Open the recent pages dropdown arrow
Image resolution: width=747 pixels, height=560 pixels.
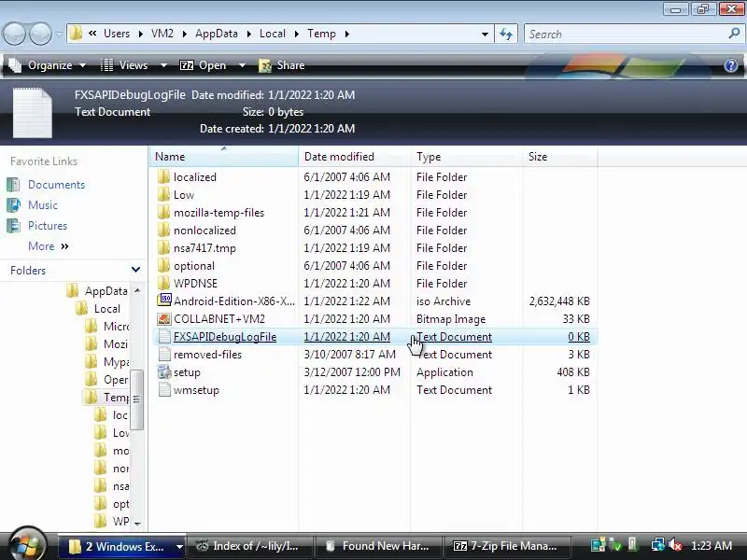pyautogui.click(x=59, y=35)
